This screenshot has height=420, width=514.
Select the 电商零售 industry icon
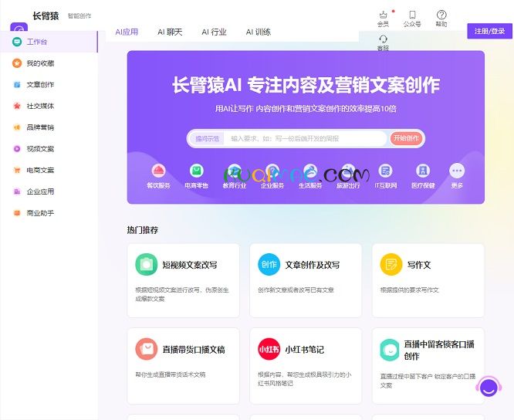(196, 171)
